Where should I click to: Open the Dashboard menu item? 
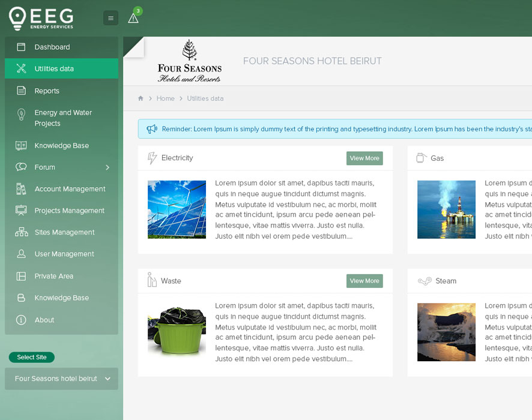click(x=61, y=47)
